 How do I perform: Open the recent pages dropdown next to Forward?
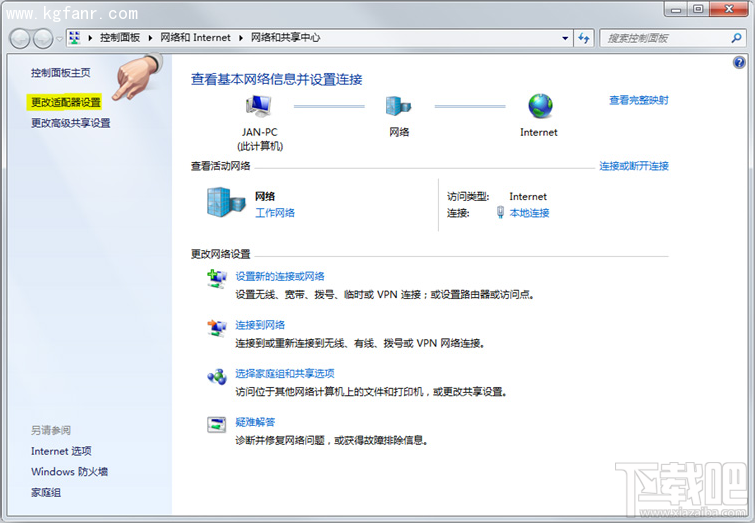tap(59, 39)
